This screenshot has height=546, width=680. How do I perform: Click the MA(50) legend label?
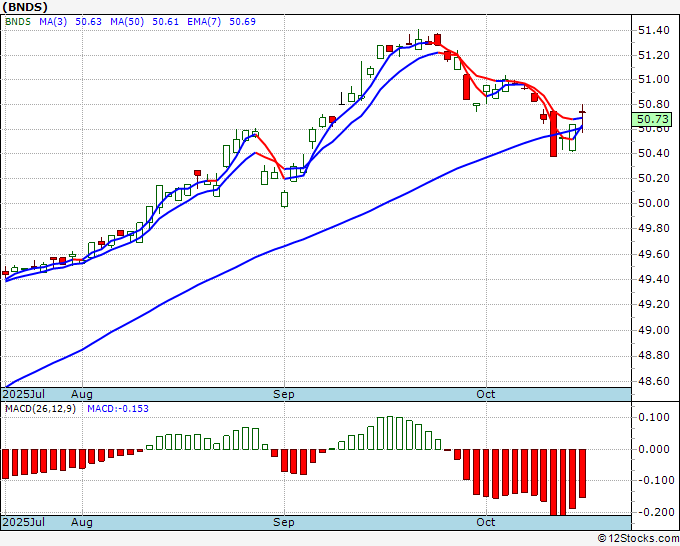127,21
